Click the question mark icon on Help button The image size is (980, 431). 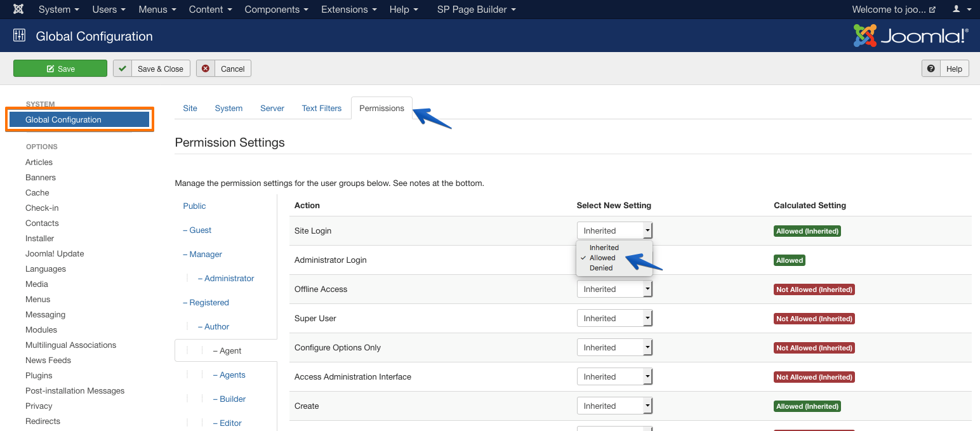931,68
